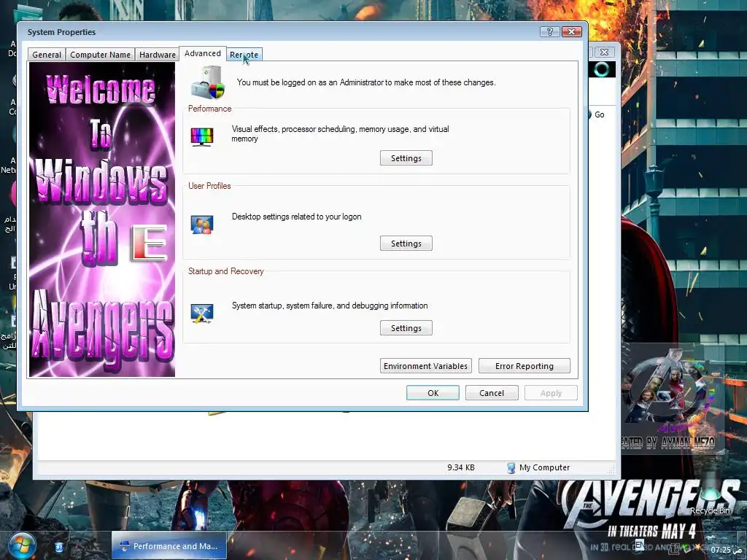The width and height of the screenshot is (747, 560).
Task: Confirm with the OK button
Action: (433, 393)
